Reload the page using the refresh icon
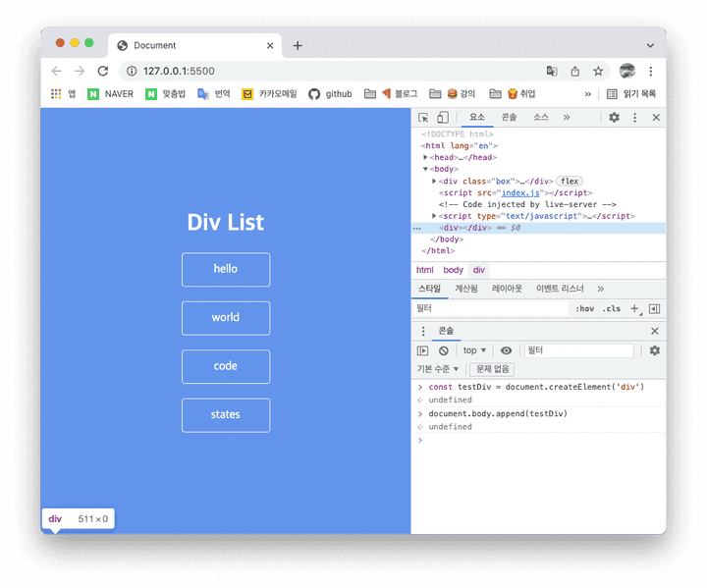This screenshot has width=707, height=588. pyautogui.click(x=103, y=71)
